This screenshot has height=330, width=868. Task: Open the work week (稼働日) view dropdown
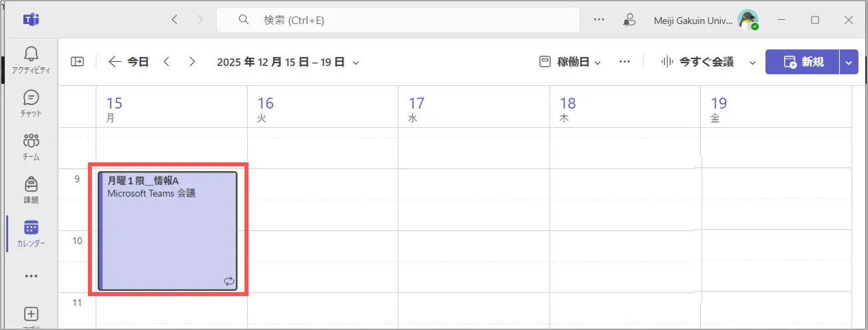tap(570, 62)
